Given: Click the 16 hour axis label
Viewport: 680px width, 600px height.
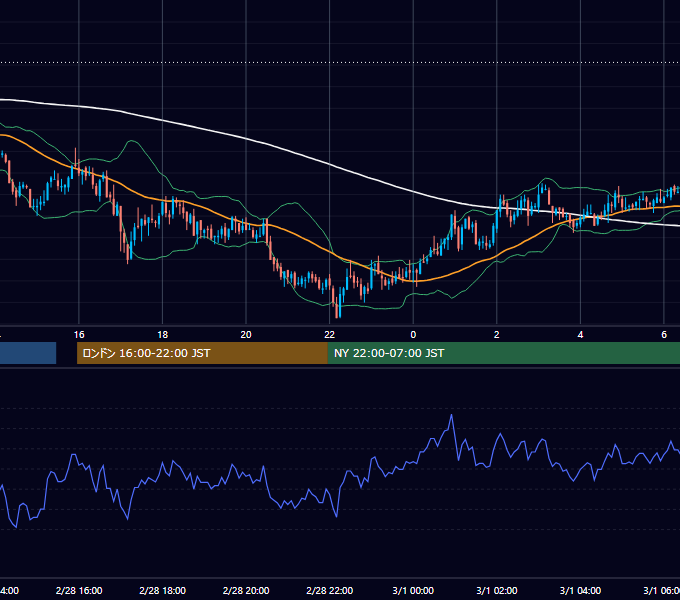Looking at the screenshot, I should click(x=79, y=335).
